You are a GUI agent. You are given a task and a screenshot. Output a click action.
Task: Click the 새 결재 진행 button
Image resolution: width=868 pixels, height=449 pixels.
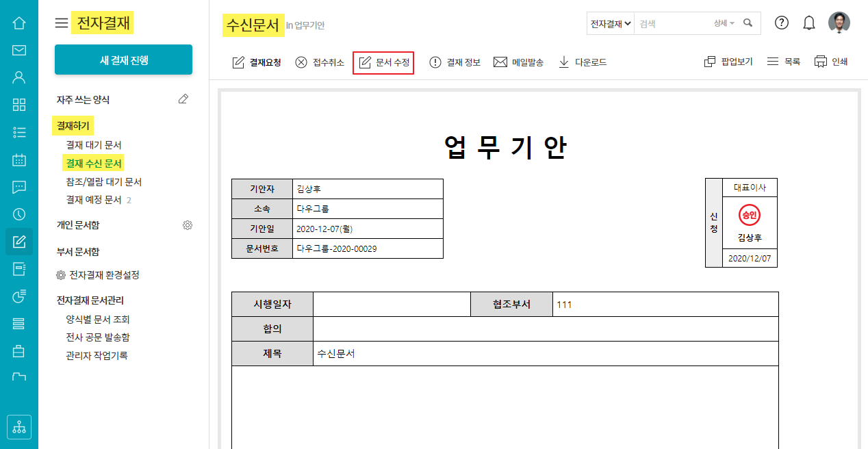coord(123,60)
